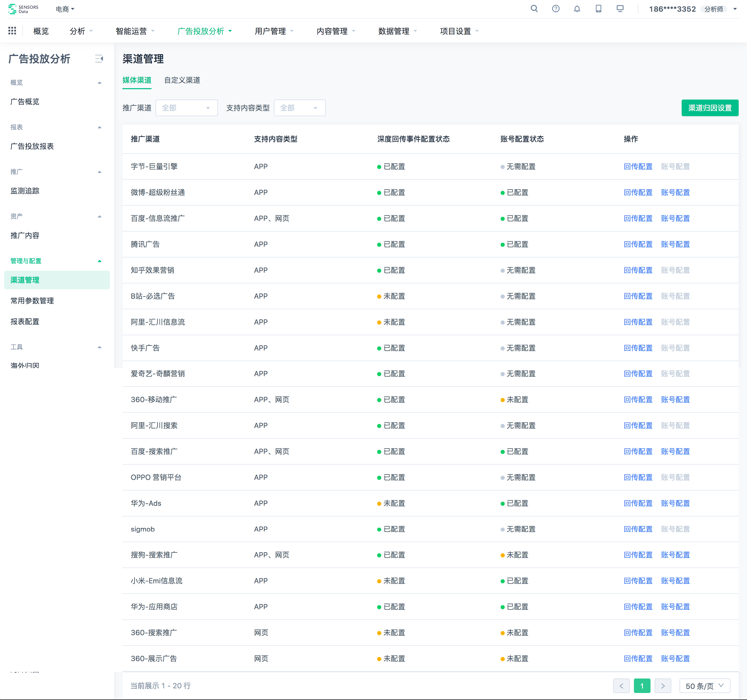Open the help question-mark icon
Viewport: 747px width, 700px height.
click(x=556, y=9)
